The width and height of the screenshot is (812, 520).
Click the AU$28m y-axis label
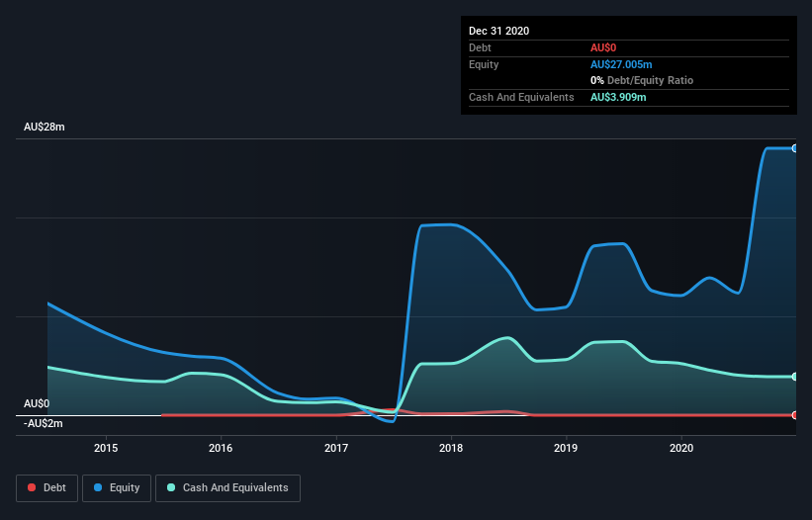tap(45, 127)
